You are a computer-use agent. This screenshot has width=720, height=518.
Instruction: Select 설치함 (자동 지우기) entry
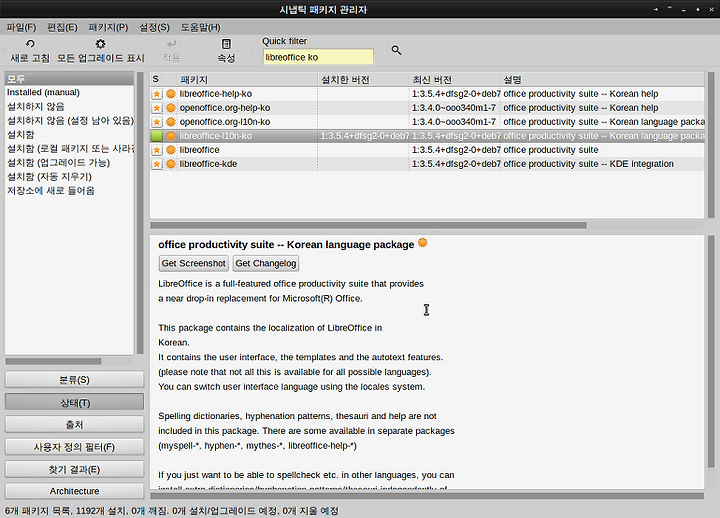(69, 177)
